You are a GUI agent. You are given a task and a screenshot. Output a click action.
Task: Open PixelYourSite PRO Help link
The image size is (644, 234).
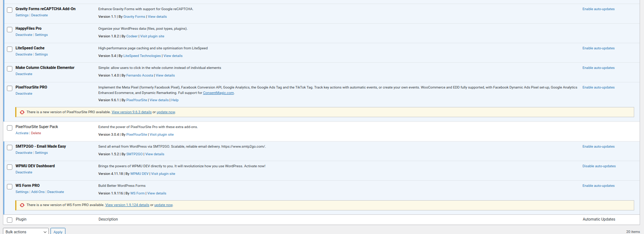click(175, 100)
